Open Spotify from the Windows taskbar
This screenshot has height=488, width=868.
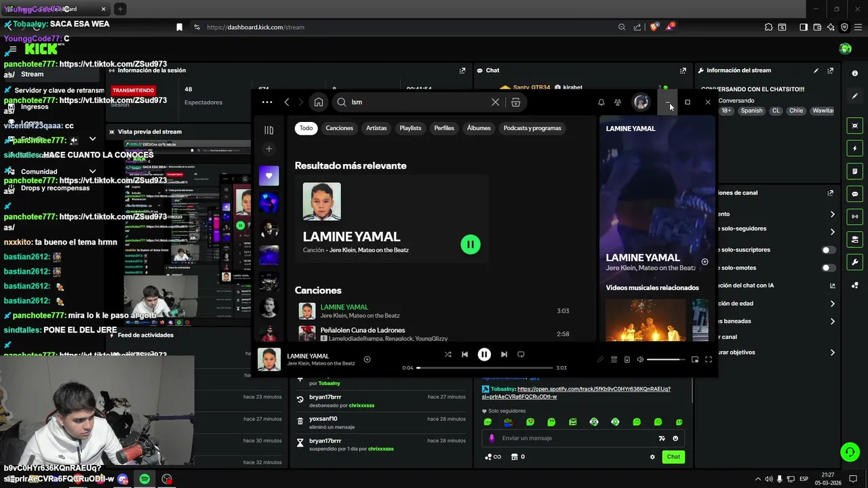pos(144,479)
